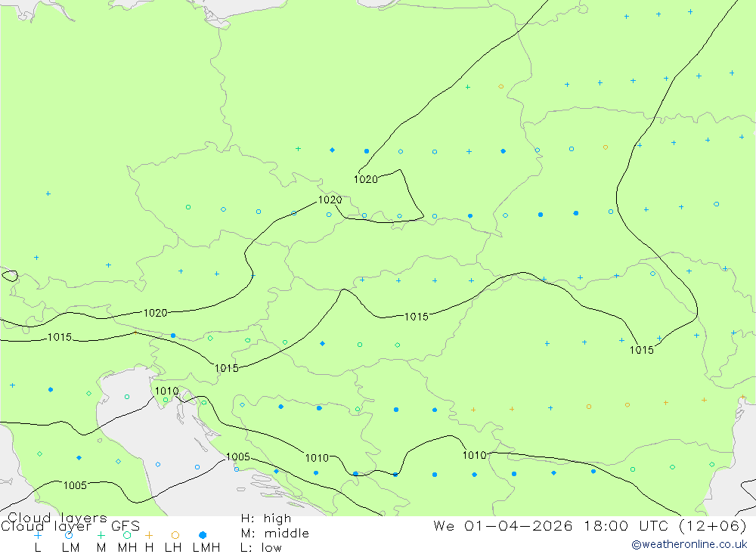Viewport: 756px width, 554px height.
Task: Click the 'L: low' legend entry
Action: tap(261, 548)
